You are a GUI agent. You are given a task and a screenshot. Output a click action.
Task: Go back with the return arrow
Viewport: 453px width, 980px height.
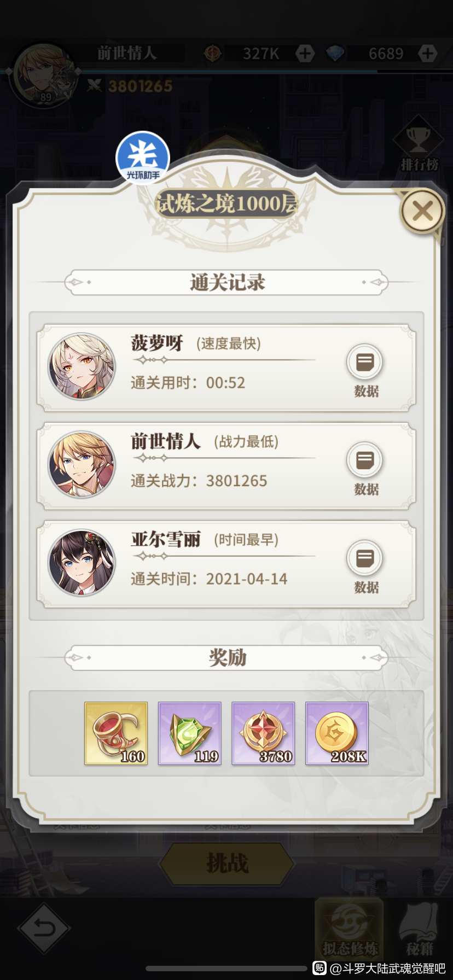44,929
